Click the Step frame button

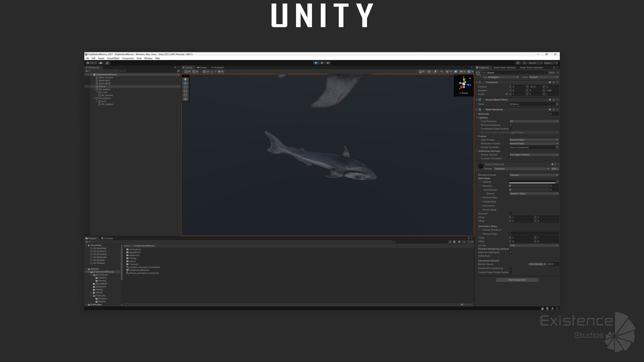coord(328,63)
